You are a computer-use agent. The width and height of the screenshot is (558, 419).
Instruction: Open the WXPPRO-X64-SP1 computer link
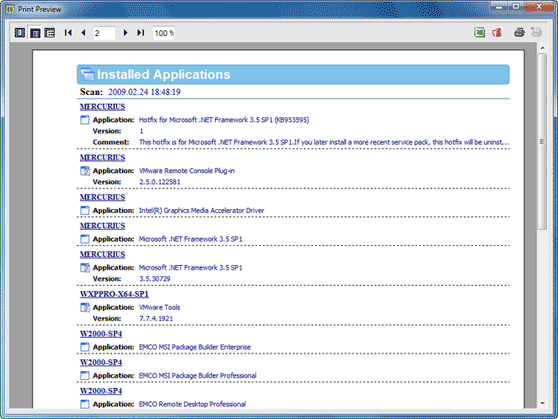click(x=114, y=294)
